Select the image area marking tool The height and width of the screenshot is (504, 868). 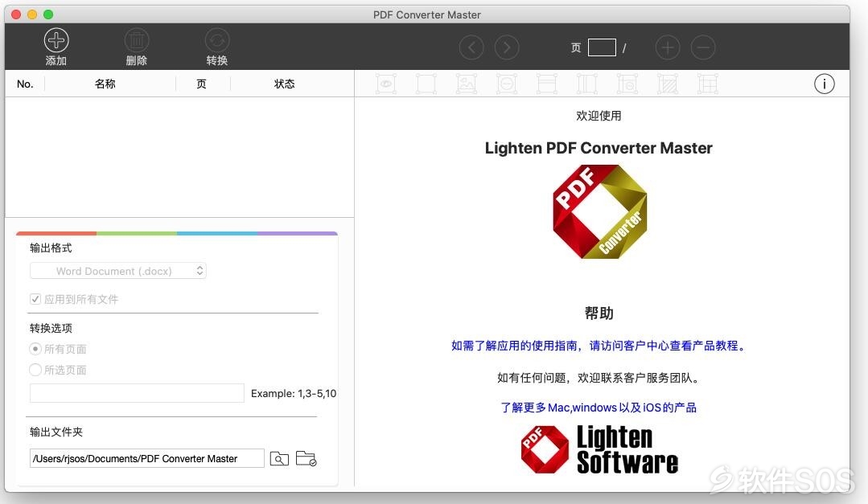[467, 84]
